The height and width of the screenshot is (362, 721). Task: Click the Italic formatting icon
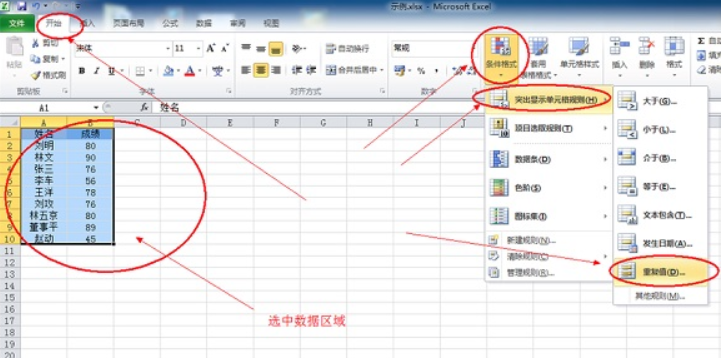(97, 71)
